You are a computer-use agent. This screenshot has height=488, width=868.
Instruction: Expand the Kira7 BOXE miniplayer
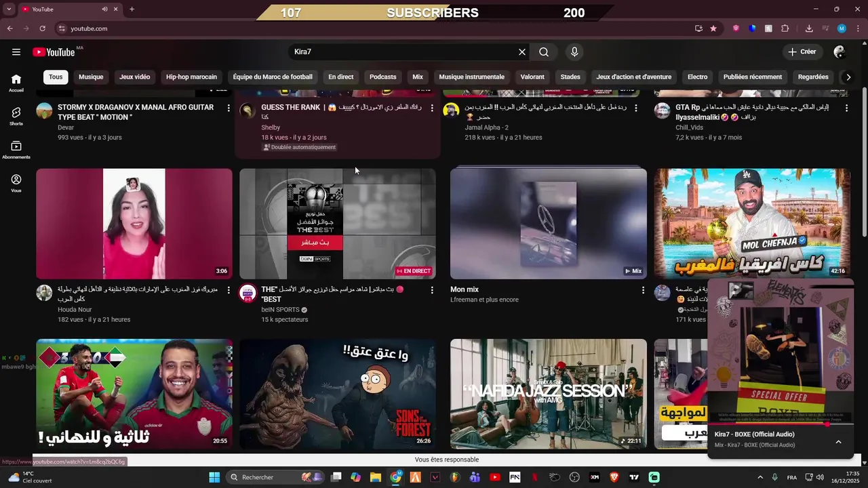coord(838,442)
